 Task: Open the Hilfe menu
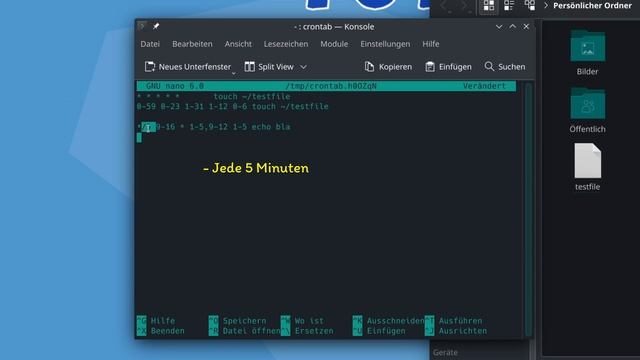[431, 44]
